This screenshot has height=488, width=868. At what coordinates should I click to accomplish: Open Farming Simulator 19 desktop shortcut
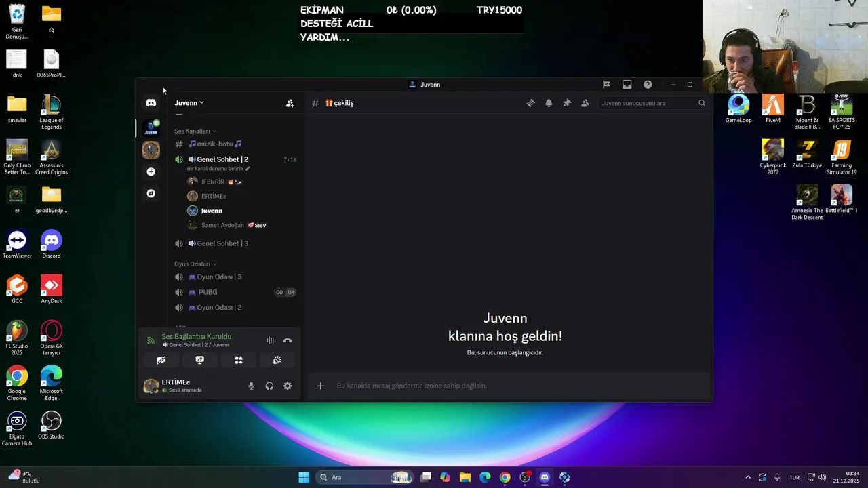click(842, 157)
